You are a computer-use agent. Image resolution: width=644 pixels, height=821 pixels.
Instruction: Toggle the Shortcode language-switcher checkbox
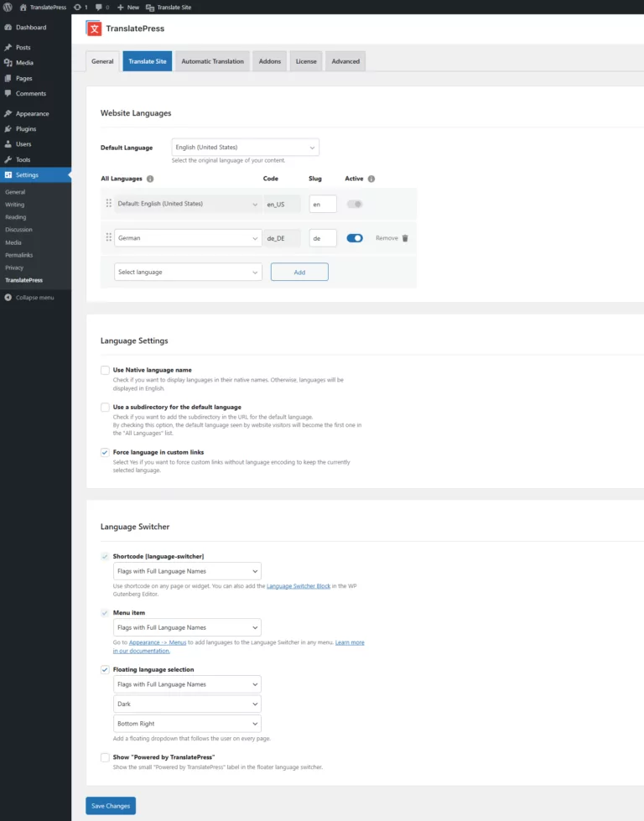[x=105, y=557]
